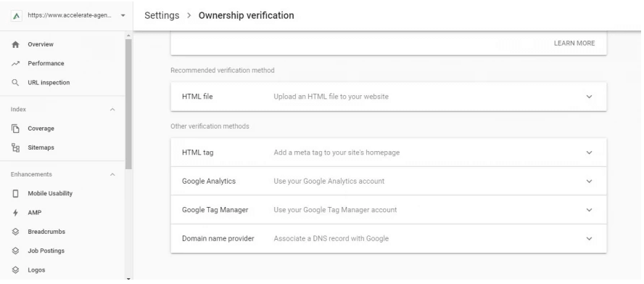The width and height of the screenshot is (644, 284).
Task: Open the Job Postings report
Action: 46,251
